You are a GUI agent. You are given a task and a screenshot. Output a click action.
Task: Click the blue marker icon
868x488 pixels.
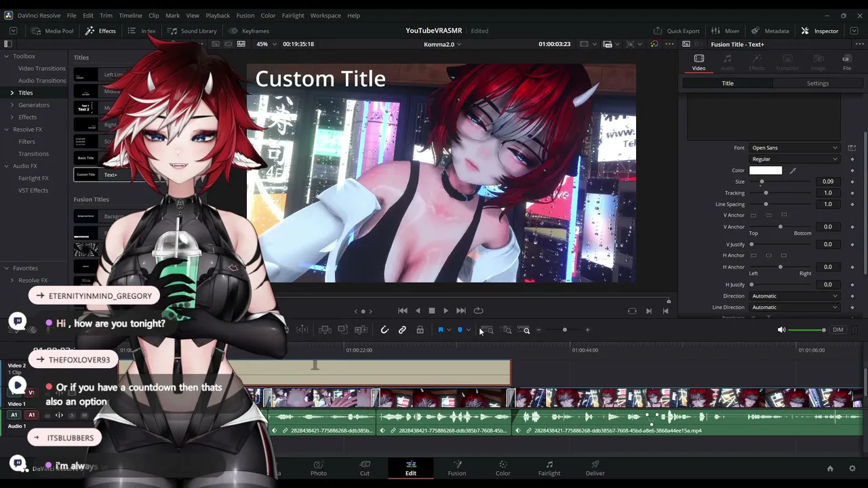point(460,330)
